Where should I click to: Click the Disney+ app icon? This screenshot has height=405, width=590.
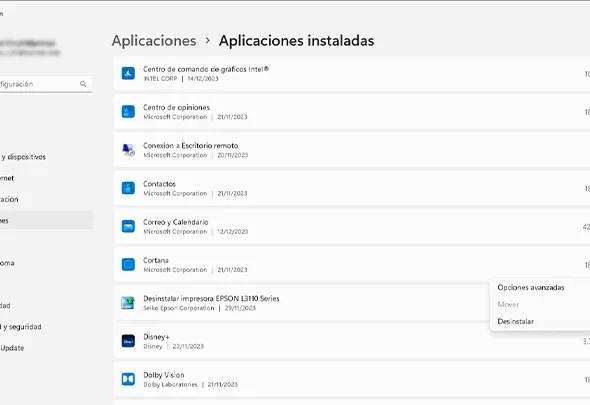[128, 341]
